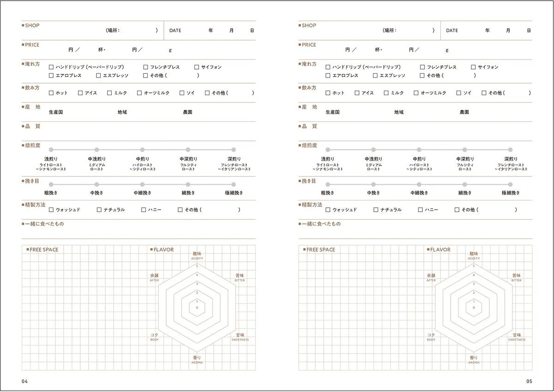Tick the ハニー checkbox on page 04

144,210
